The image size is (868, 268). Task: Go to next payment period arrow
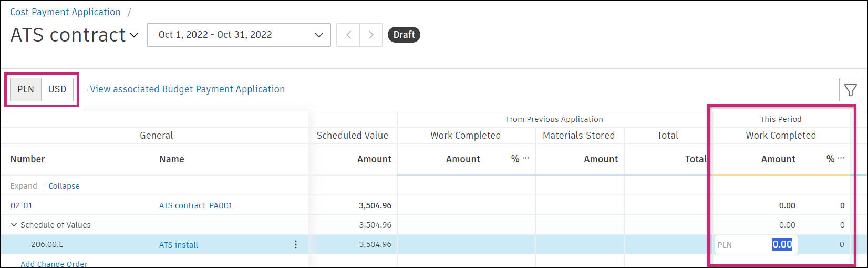371,35
